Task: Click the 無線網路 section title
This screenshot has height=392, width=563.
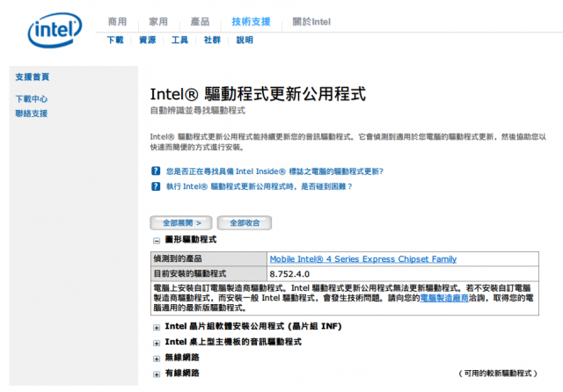Action: pyautogui.click(x=182, y=358)
